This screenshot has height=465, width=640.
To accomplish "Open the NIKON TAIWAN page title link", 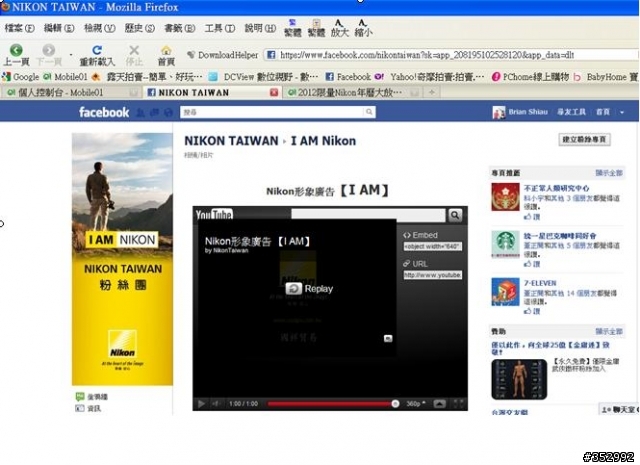I will pos(231,141).
